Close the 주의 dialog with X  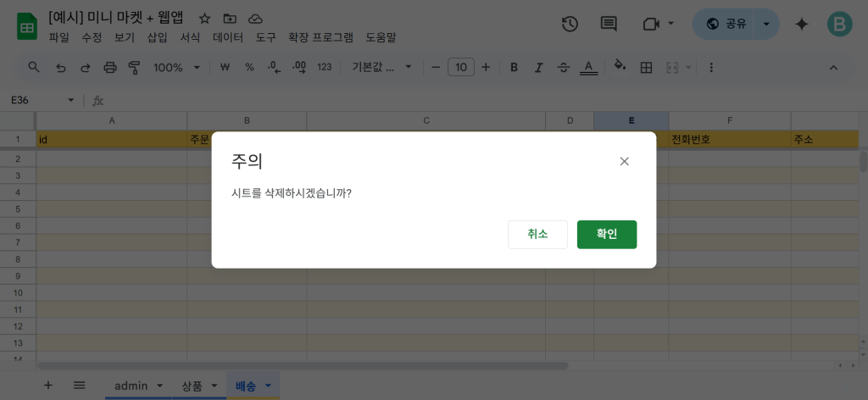coord(624,161)
